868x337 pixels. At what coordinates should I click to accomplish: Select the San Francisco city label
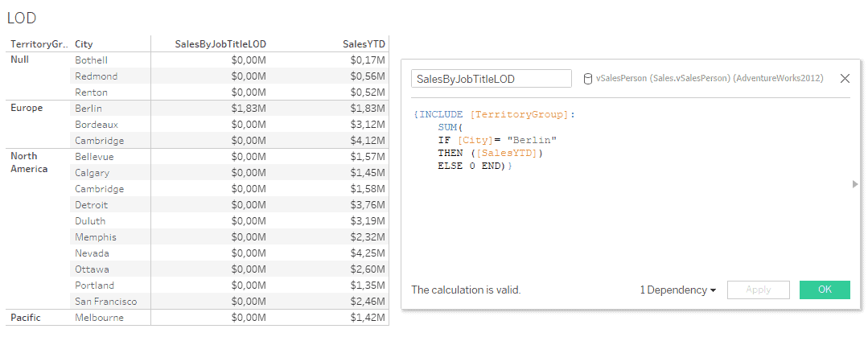[x=105, y=301]
